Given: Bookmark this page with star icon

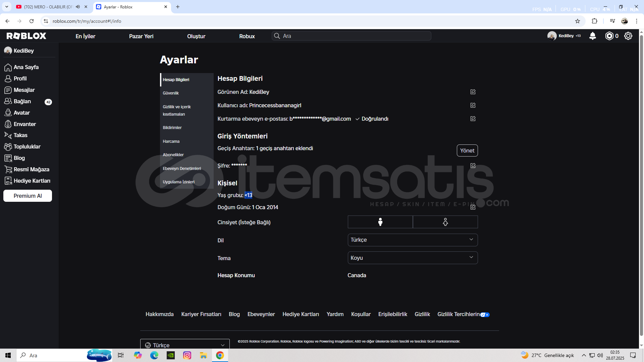Looking at the screenshot, I should point(577,21).
